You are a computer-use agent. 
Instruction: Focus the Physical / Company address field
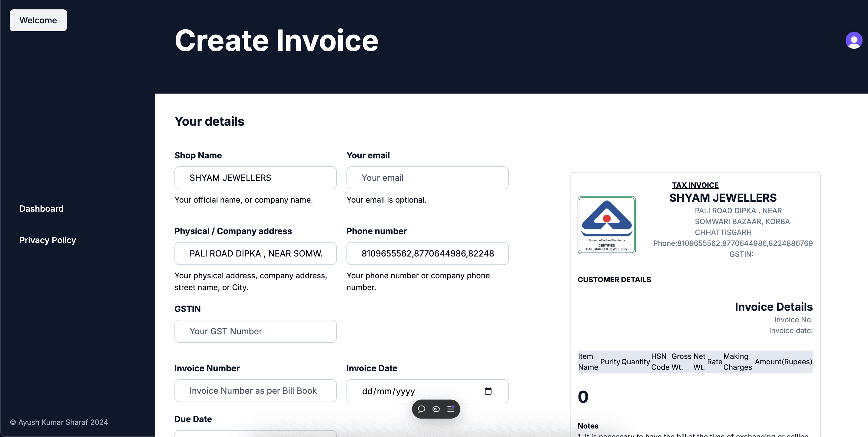255,253
